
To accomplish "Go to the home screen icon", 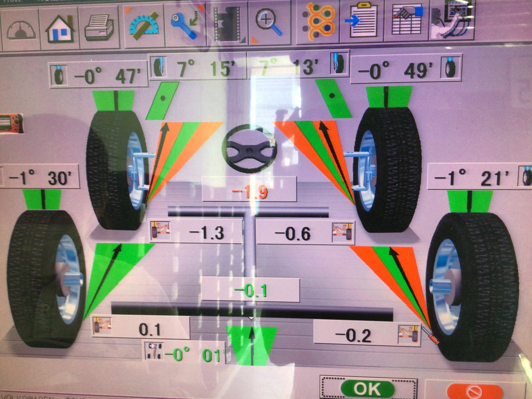I will (60, 28).
